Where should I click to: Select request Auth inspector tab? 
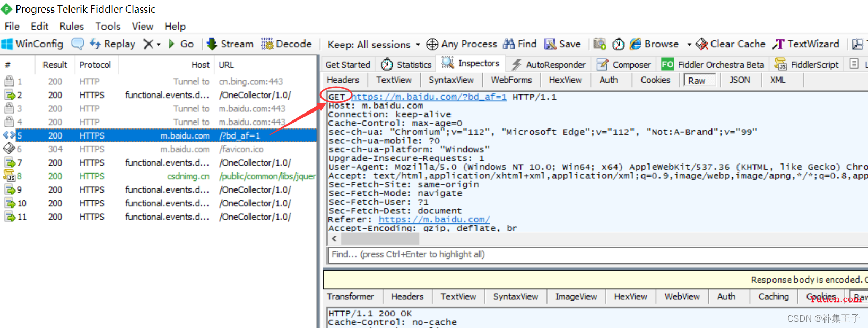coord(609,80)
